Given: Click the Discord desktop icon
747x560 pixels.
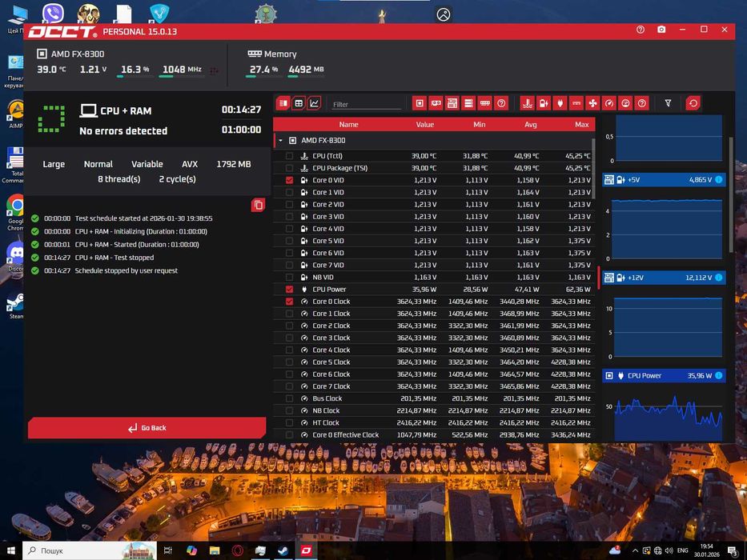Looking at the screenshot, I should 16,257.
